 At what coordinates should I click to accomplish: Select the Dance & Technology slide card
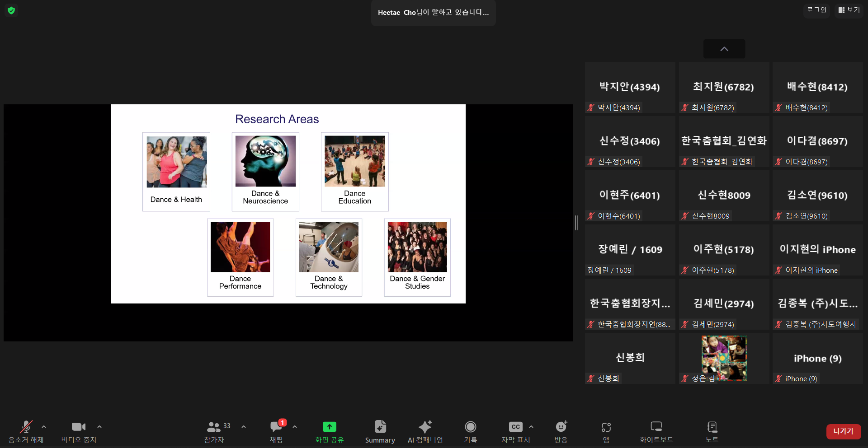pyautogui.click(x=329, y=257)
